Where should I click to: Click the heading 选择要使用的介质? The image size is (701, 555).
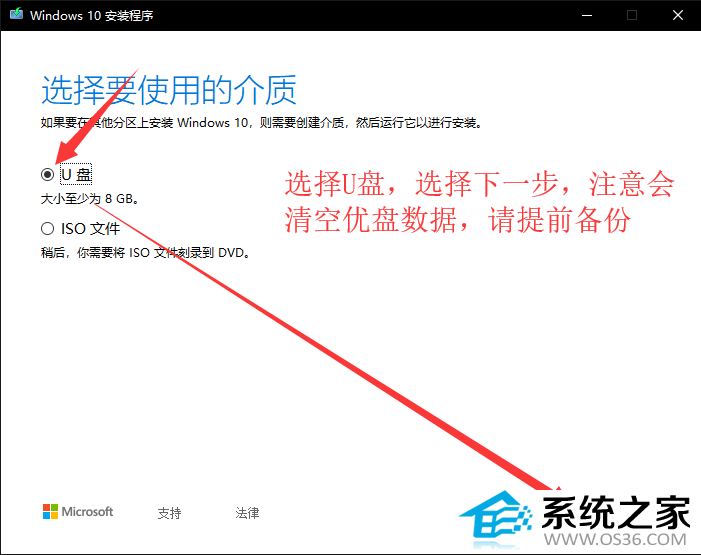coord(169,90)
